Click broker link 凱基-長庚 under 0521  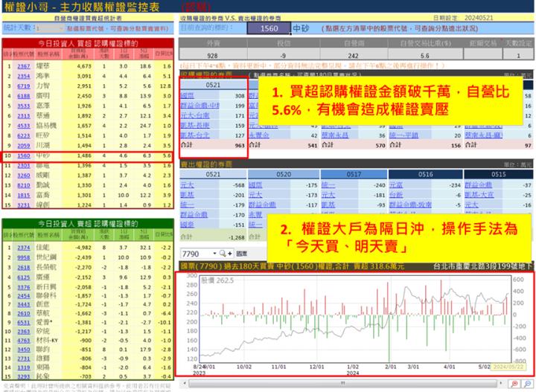pos(194,125)
